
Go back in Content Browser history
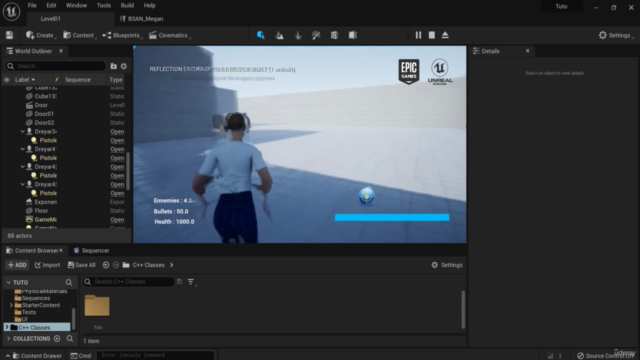point(106,265)
